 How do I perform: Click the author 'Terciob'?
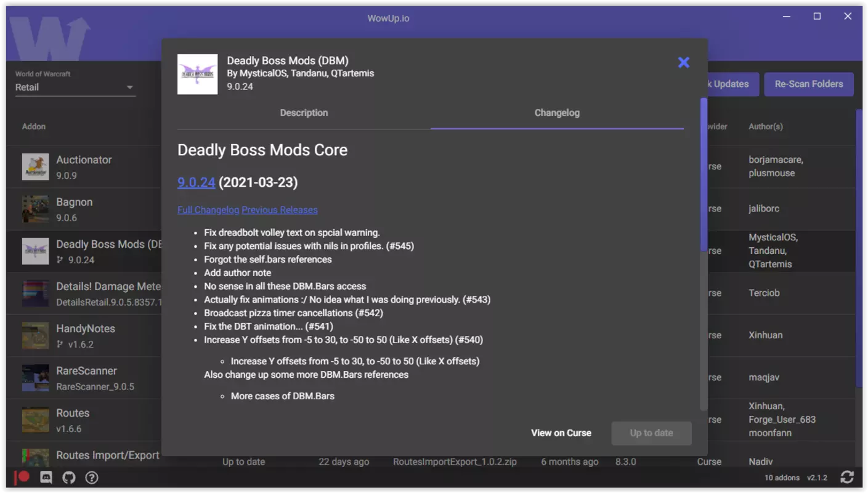pyautogui.click(x=764, y=293)
